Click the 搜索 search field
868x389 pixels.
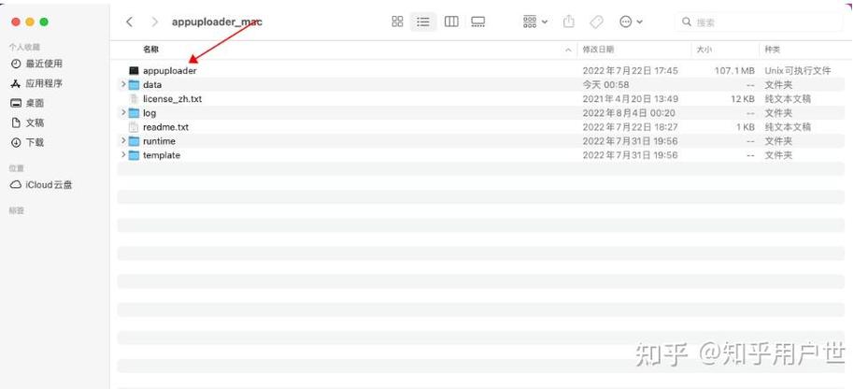pyautogui.click(x=759, y=22)
